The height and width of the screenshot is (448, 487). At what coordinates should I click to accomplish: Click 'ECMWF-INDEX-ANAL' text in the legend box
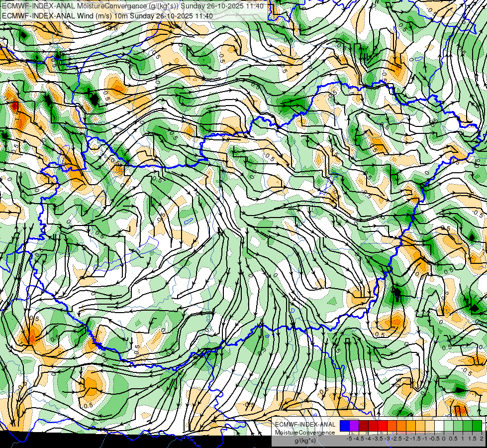click(x=305, y=425)
